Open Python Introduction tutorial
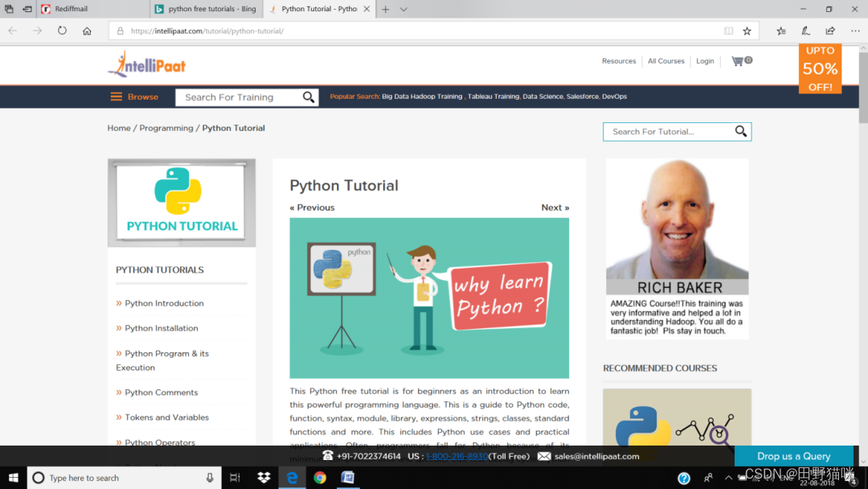Image resolution: width=868 pixels, height=489 pixels. coord(164,303)
